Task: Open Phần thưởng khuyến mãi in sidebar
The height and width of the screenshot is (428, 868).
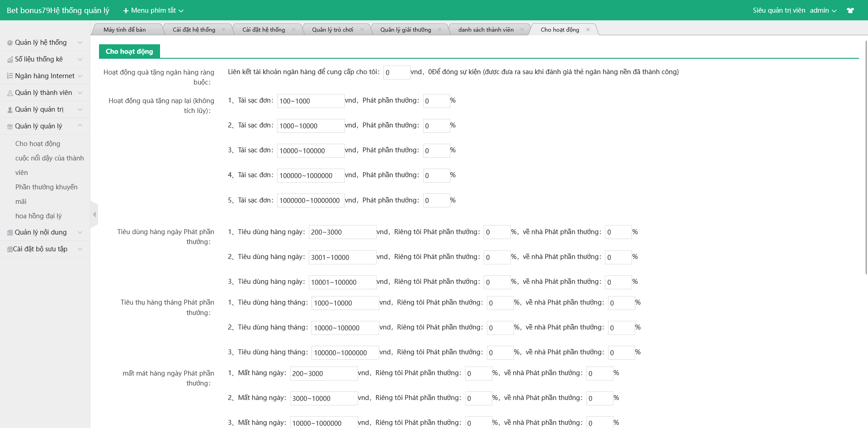Action: [46, 187]
